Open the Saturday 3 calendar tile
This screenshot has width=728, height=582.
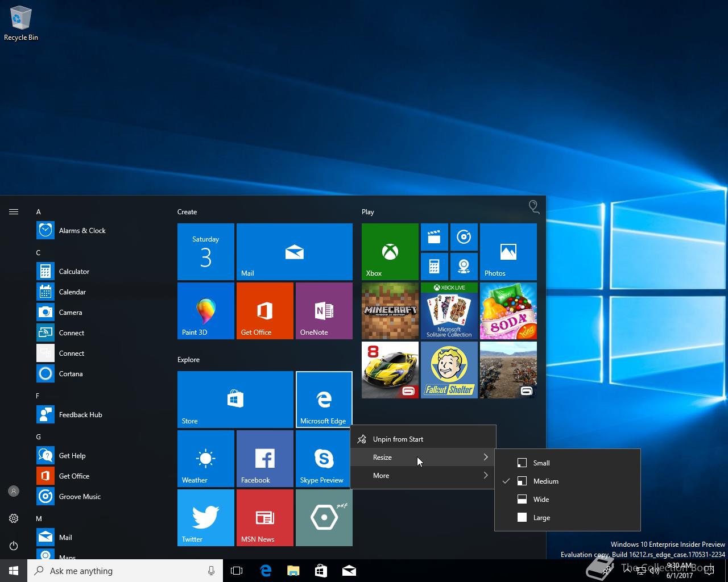pyautogui.click(x=206, y=252)
